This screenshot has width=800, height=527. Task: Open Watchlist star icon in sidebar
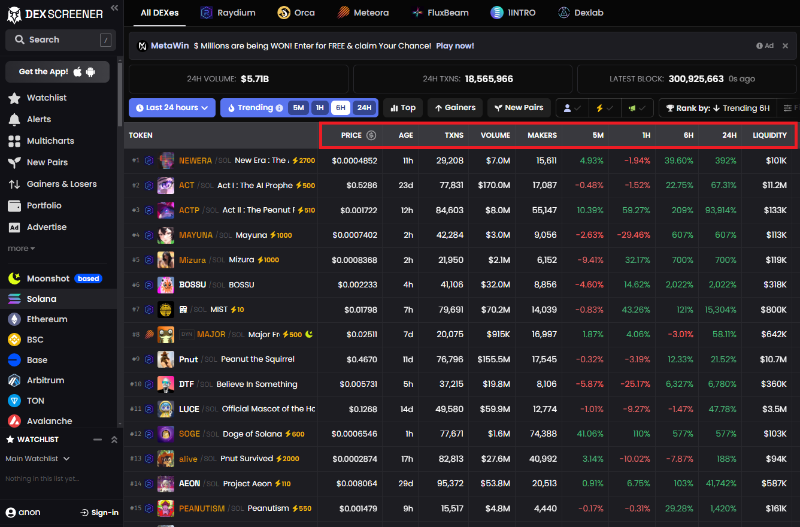coord(14,98)
